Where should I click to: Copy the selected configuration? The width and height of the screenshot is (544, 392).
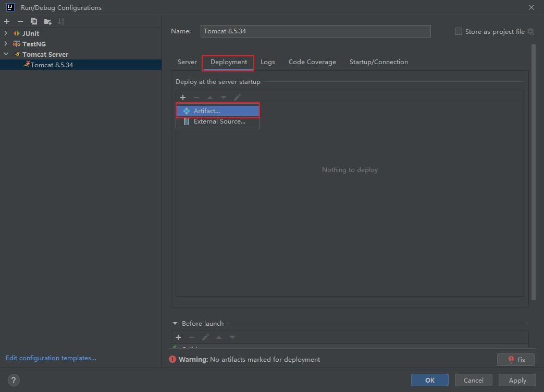click(x=34, y=21)
